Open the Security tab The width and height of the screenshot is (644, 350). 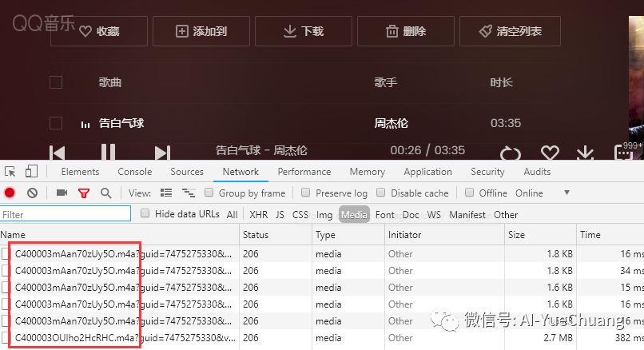487,172
